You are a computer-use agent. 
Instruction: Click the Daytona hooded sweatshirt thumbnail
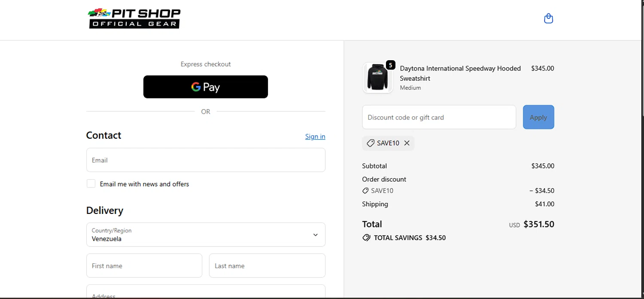378,78
